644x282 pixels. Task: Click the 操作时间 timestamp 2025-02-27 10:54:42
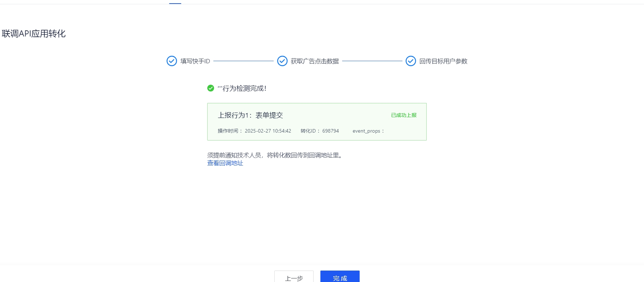268,131
